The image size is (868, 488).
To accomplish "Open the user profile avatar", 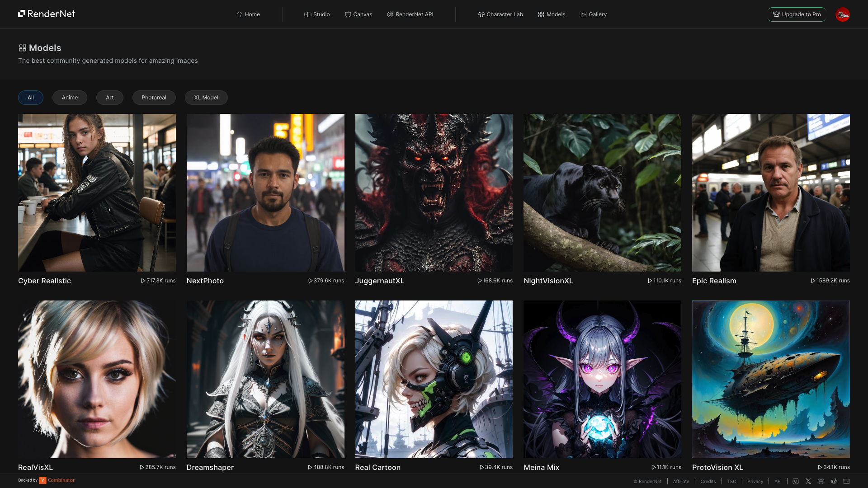I will (842, 14).
